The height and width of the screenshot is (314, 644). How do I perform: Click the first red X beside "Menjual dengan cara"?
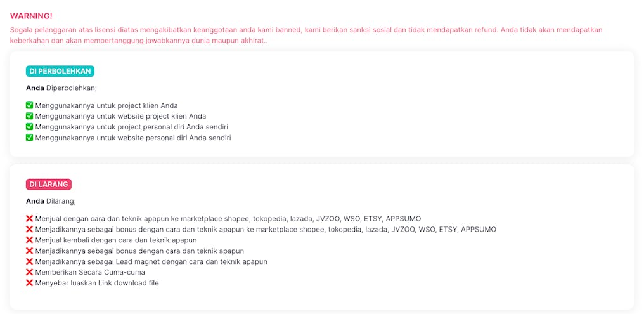tap(29, 218)
